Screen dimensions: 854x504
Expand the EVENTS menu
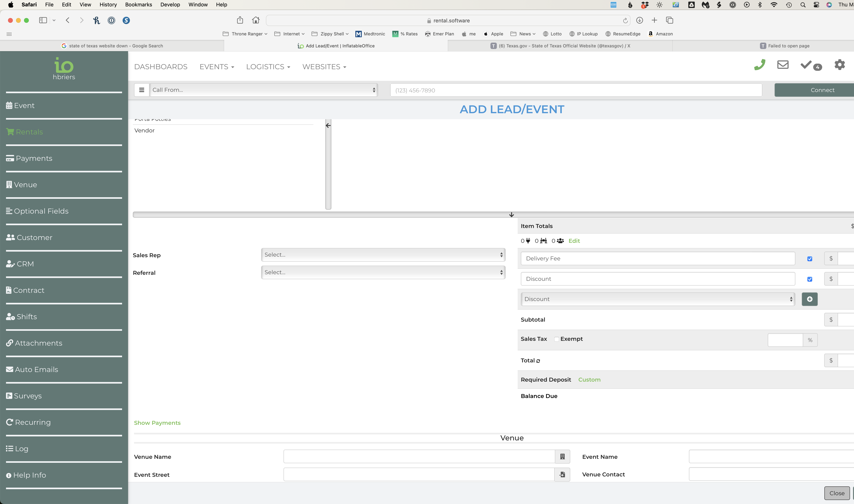[x=217, y=67]
